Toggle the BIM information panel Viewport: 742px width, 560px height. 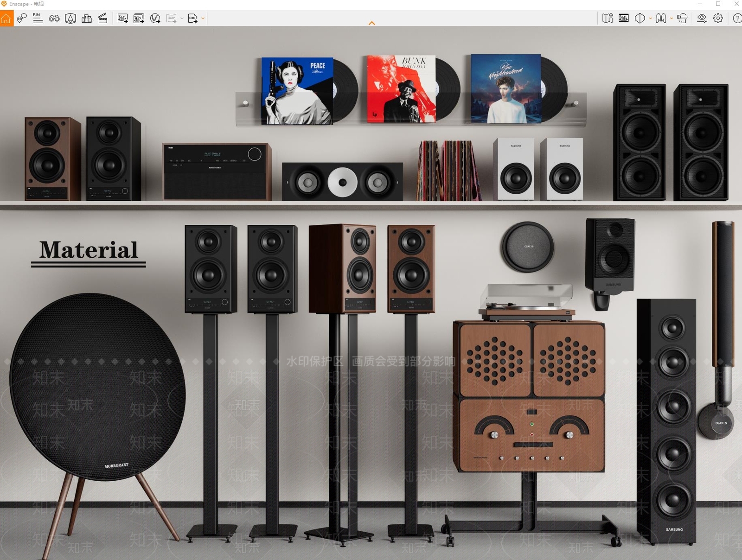click(x=38, y=19)
